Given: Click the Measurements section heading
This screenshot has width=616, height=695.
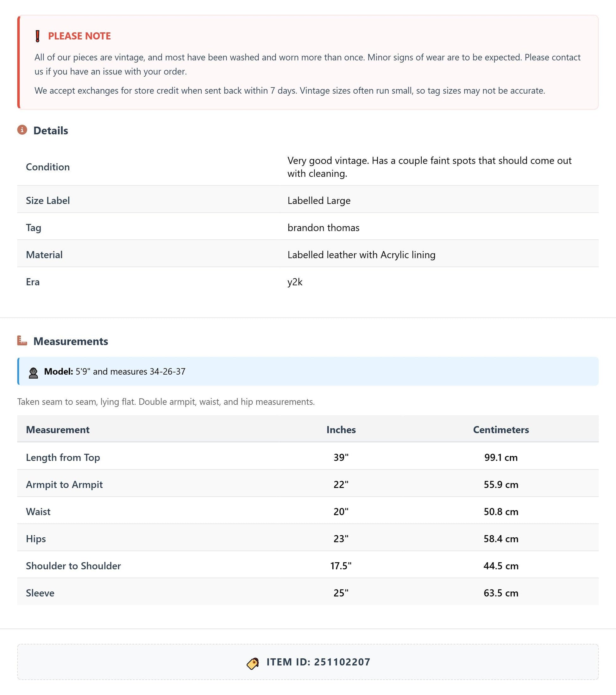Looking at the screenshot, I should coord(71,341).
